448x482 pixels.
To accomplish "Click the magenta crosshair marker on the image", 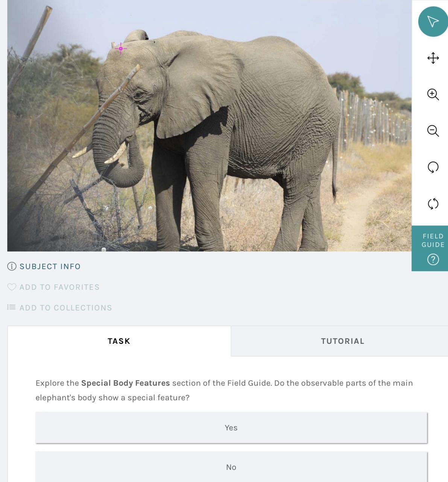I will coord(121,49).
